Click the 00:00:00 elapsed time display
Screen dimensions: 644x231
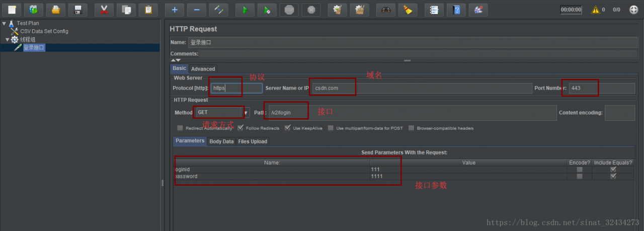(x=572, y=10)
